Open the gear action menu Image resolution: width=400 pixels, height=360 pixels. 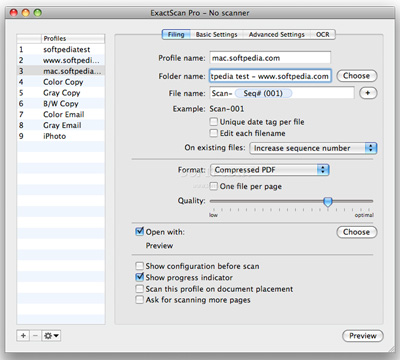coord(51,335)
